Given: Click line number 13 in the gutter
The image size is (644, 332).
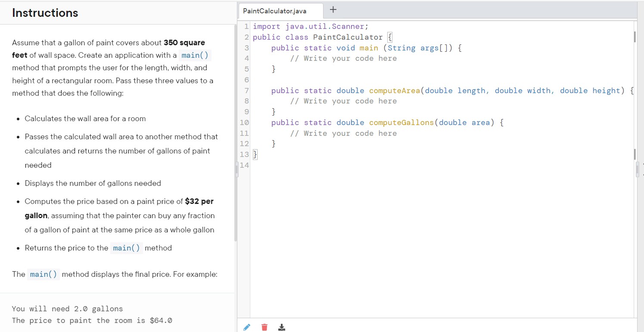Looking at the screenshot, I should tap(244, 154).
